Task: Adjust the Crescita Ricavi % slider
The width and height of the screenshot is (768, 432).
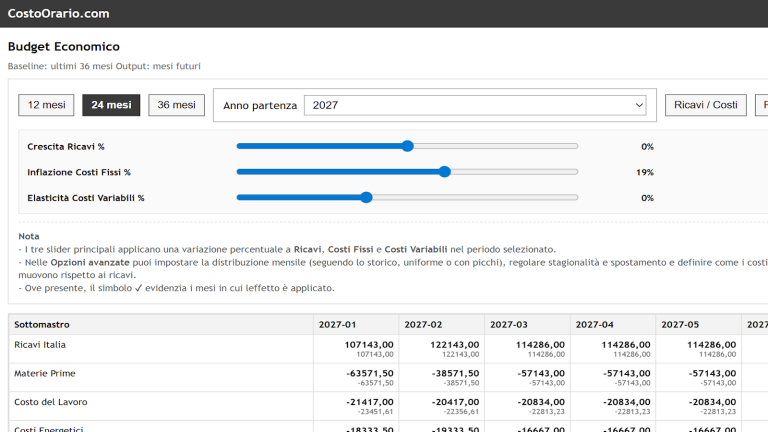Action: coord(407,146)
